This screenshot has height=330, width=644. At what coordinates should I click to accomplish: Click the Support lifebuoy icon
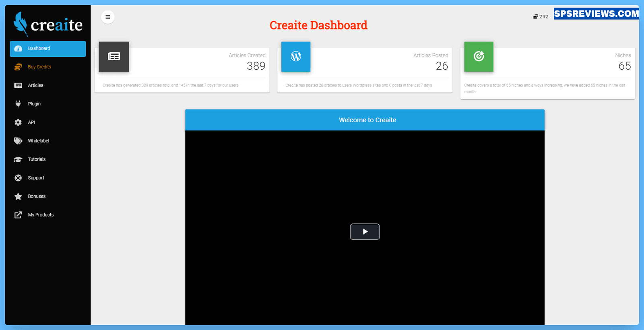(x=18, y=178)
